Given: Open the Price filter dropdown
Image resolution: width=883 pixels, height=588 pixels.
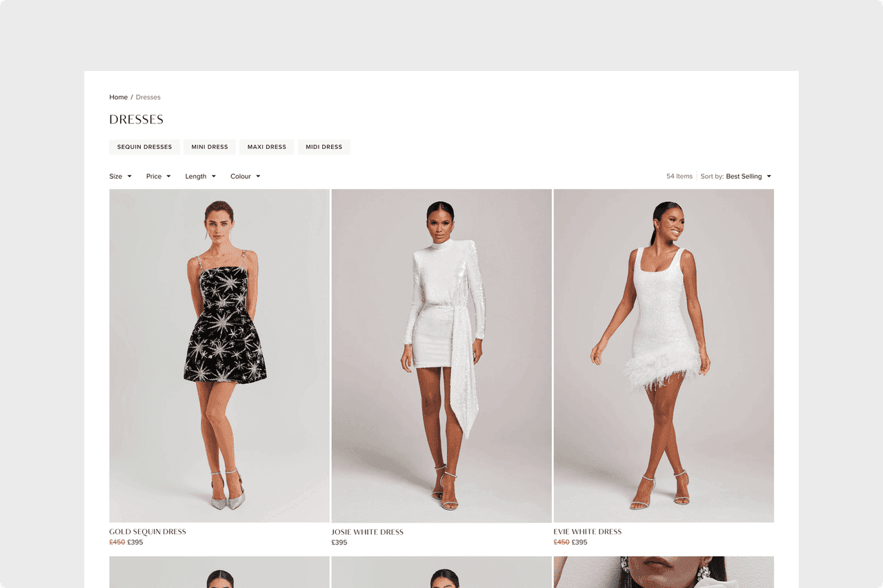Looking at the screenshot, I should point(158,176).
